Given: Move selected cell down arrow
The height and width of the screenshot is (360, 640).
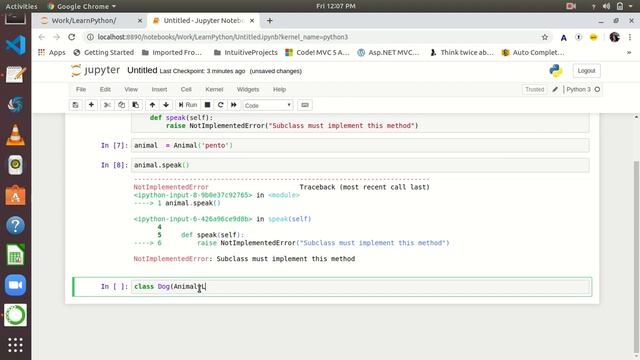Looking at the screenshot, I should click(166, 105).
